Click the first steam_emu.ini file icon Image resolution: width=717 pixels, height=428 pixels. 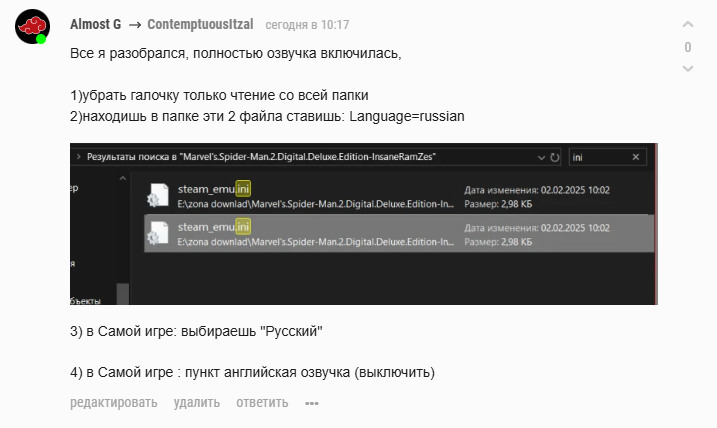(157, 195)
